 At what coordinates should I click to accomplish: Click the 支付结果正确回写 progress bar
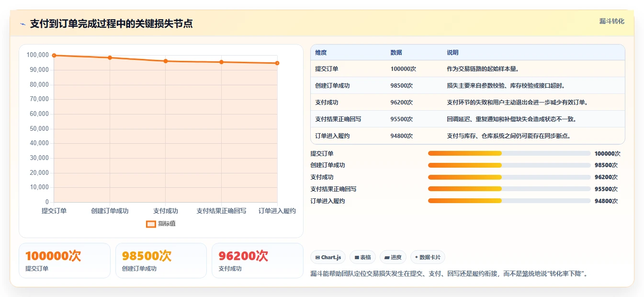(509, 189)
